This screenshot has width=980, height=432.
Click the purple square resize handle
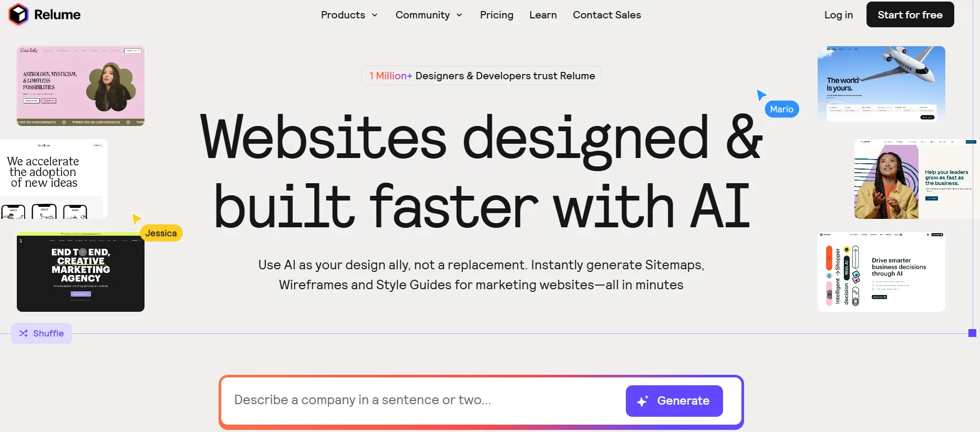click(972, 333)
